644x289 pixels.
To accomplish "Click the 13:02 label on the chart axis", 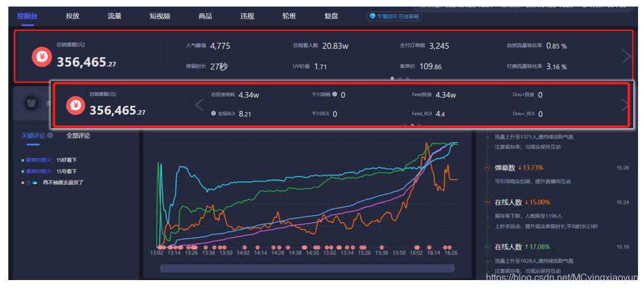I will click(156, 253).
